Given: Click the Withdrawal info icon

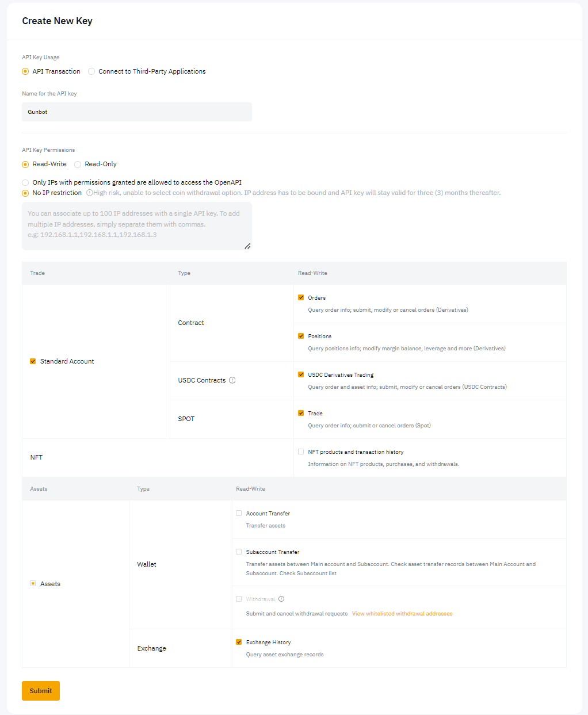Looking at the screenshot, I should (281, 599).
